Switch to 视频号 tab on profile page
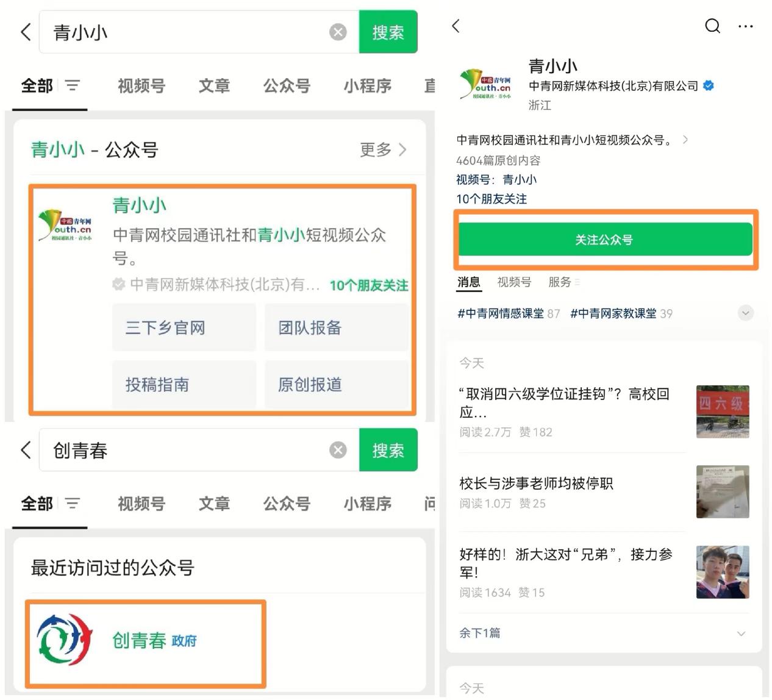Screen dimensions: 772x700 (513, 282)
